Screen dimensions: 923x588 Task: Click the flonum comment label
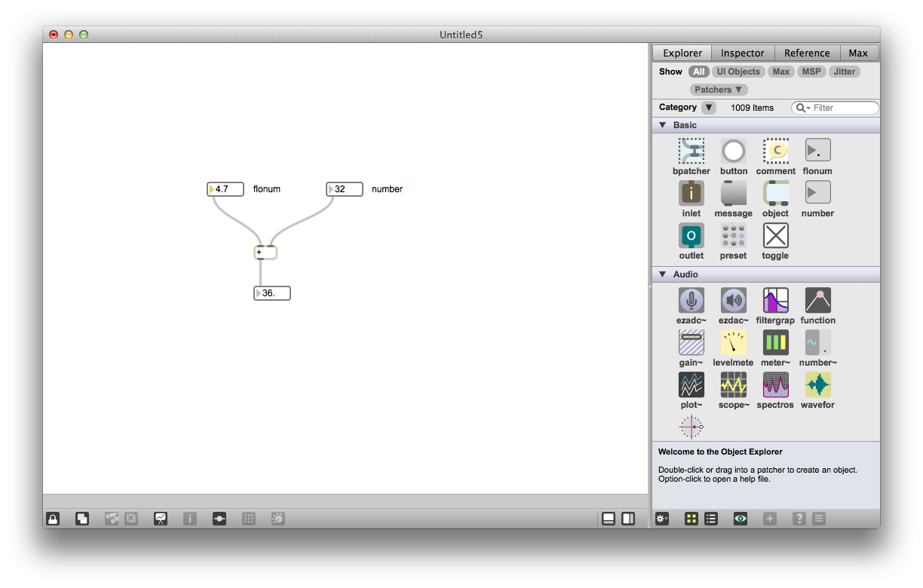[267, 189]
